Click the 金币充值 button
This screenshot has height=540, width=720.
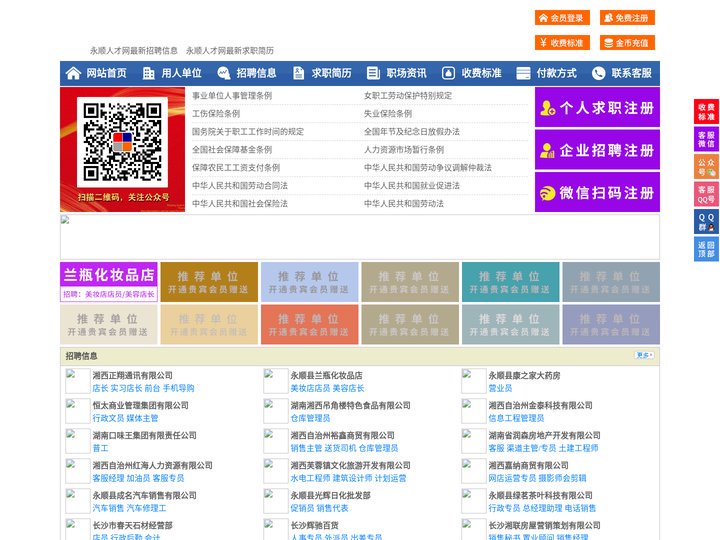pos(627,43)
